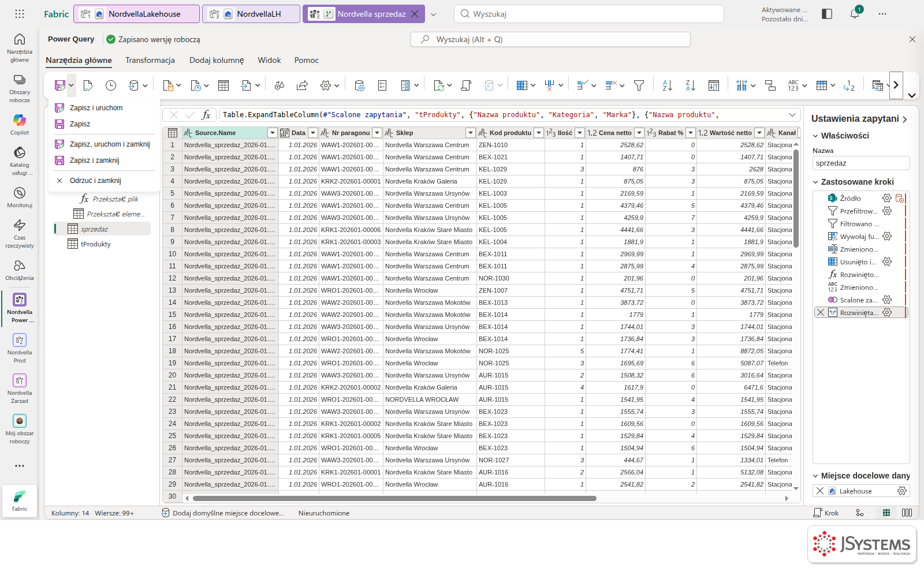The image size is (924, 568).
Task: Click Dodaj domyślne miejsce docelowe link
Action: 228,513
